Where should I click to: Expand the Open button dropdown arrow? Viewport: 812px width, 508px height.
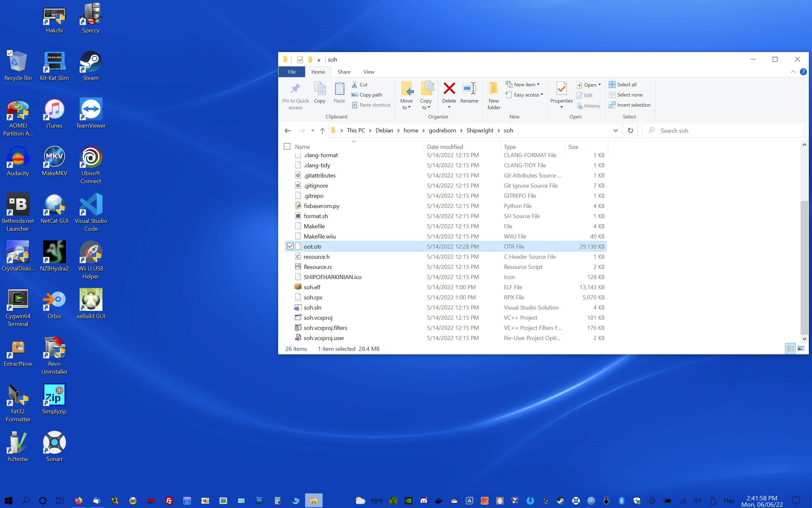[x=599, y=85]
